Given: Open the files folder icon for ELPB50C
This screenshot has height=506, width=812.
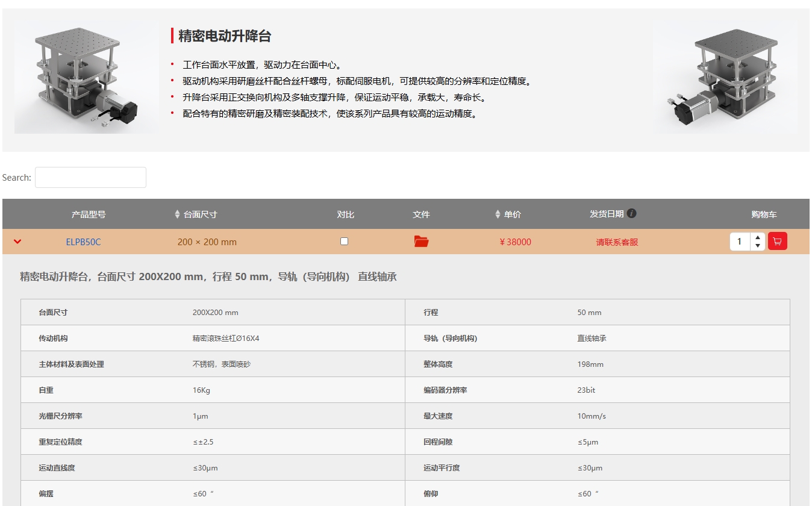Looking at the screenshot, I should (x=421, y=242).
